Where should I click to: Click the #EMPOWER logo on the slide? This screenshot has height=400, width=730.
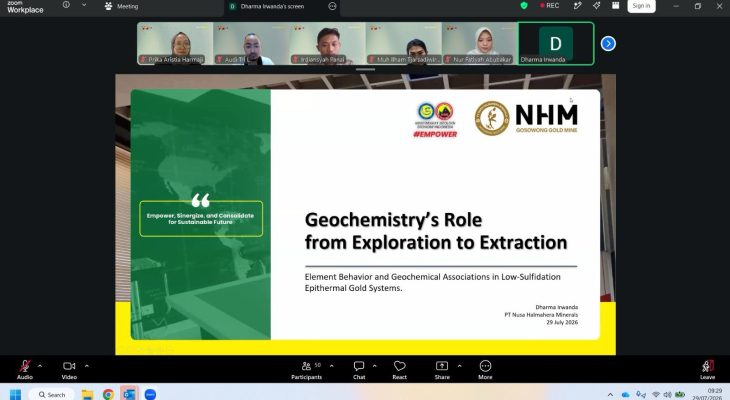(435, 120)
